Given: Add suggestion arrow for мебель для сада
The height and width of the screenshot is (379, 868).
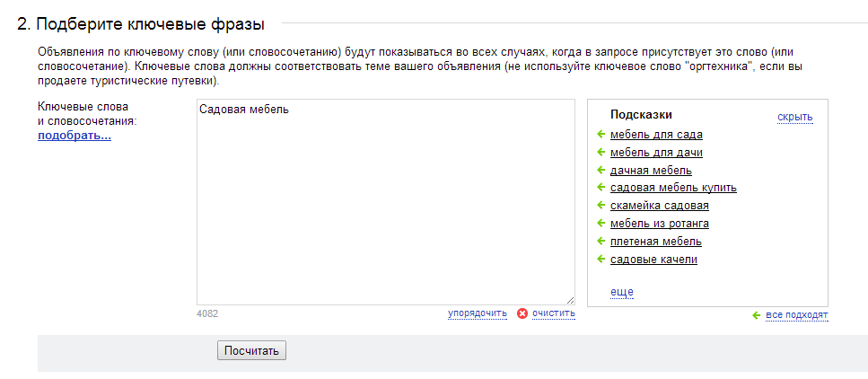Looking at the screenshot, I should point(601,134).
